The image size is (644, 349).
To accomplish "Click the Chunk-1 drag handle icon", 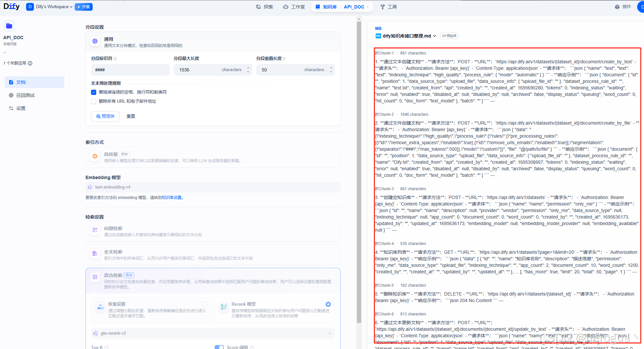I will (376, 53).
